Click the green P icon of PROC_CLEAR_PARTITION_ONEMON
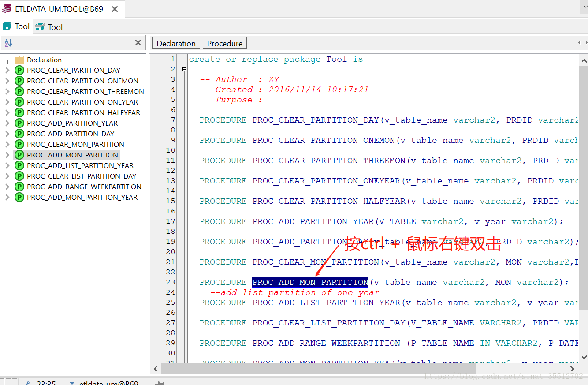 click(x=19, y=81)
